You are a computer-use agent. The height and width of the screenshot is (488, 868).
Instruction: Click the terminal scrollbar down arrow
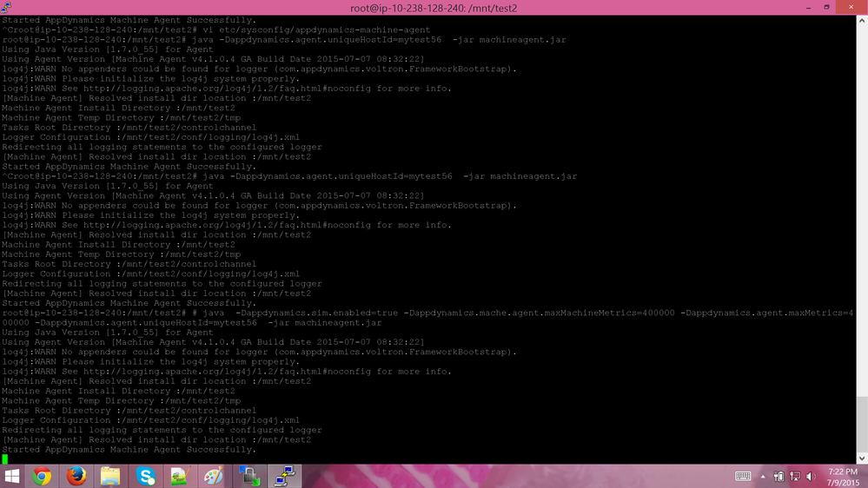[861, 458]
